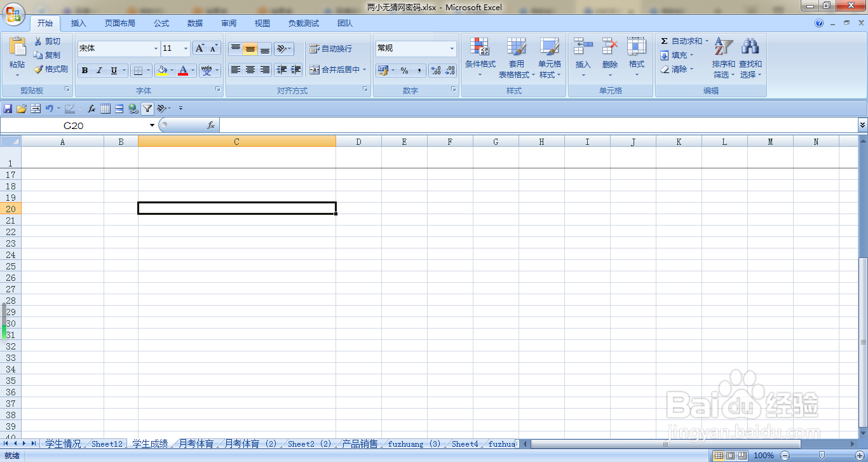Open Cell Styles (单元格样式) menu
The height and width of the screenshot is (462, 868).
pos(550,58)
